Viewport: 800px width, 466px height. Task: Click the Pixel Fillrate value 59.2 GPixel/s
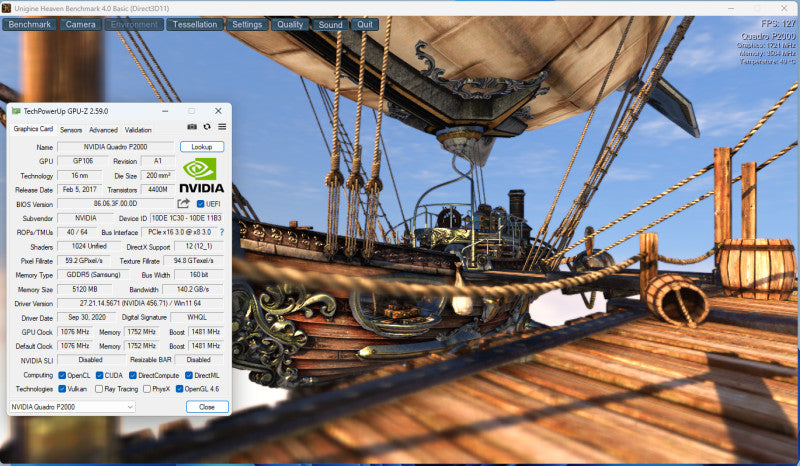click(x=84, y=260)
